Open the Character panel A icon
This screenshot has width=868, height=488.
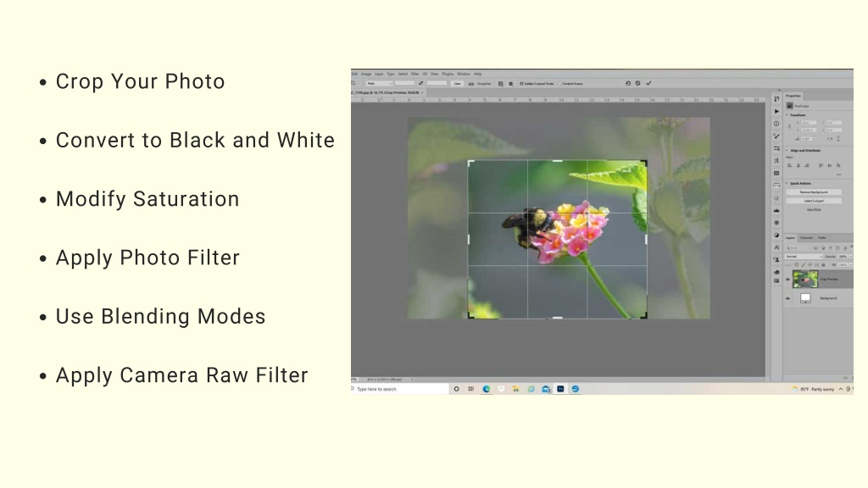[x=776, y=247]
